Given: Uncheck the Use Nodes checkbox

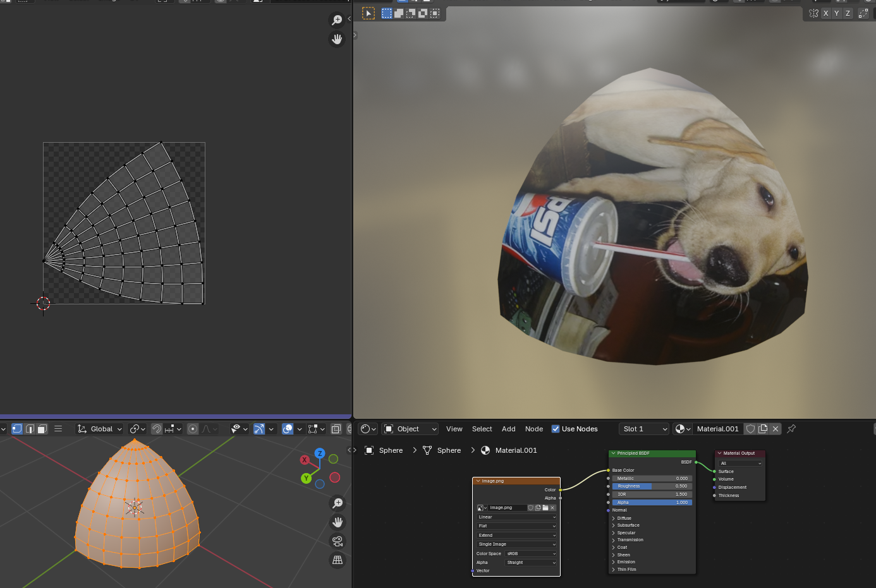Looking at the screenshot, I should (x=556, y=429).
